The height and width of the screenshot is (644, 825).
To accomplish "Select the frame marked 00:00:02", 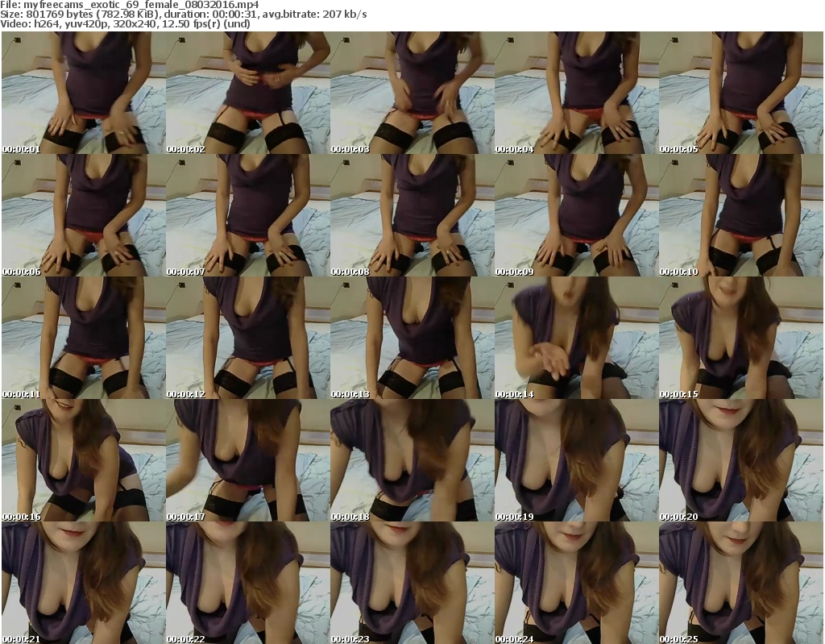I will (x=247, y=93).
